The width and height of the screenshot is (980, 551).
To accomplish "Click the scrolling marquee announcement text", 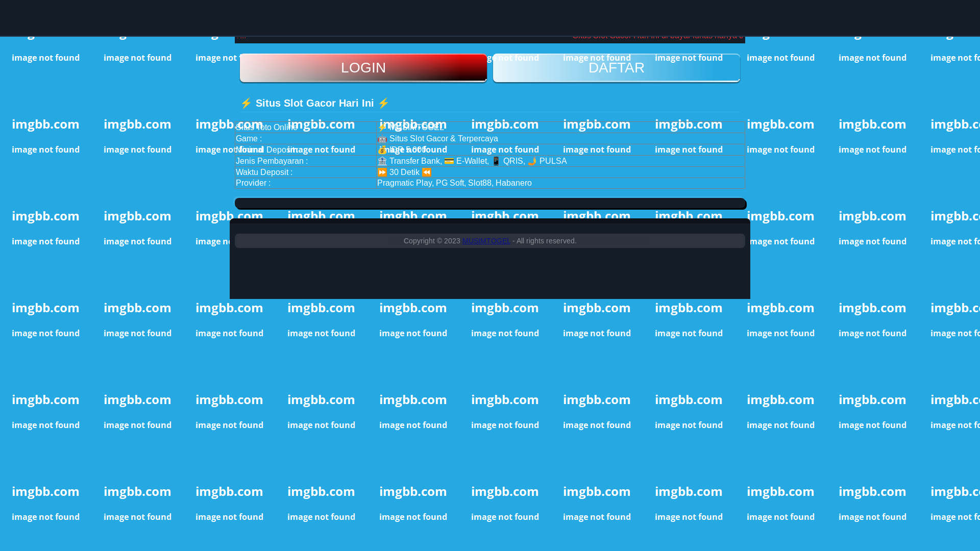I will click(x=657, y=36).
